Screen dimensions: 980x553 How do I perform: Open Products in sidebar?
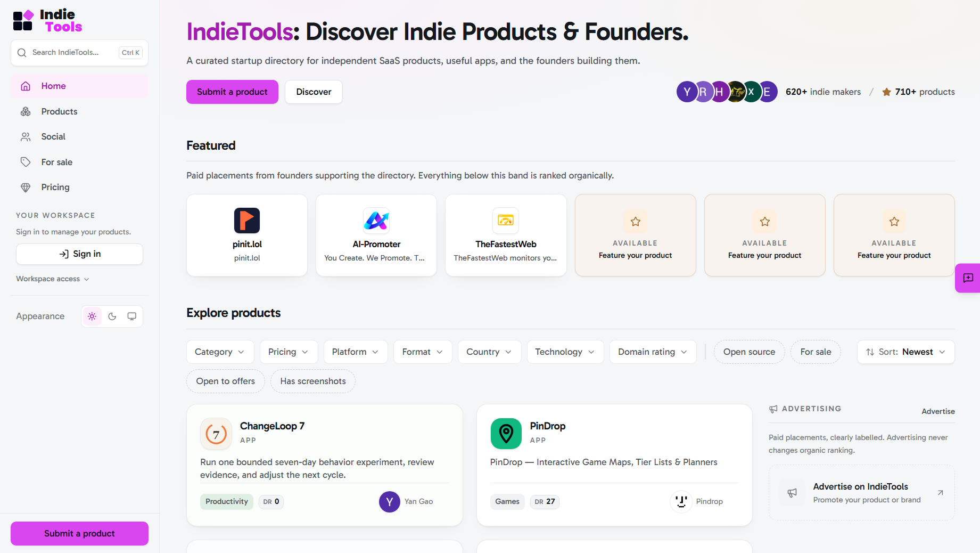coord(79,112)
